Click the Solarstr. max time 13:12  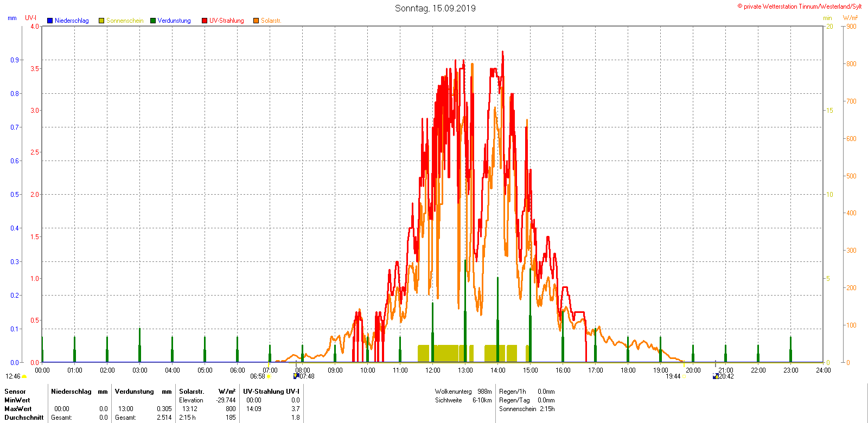190,409
